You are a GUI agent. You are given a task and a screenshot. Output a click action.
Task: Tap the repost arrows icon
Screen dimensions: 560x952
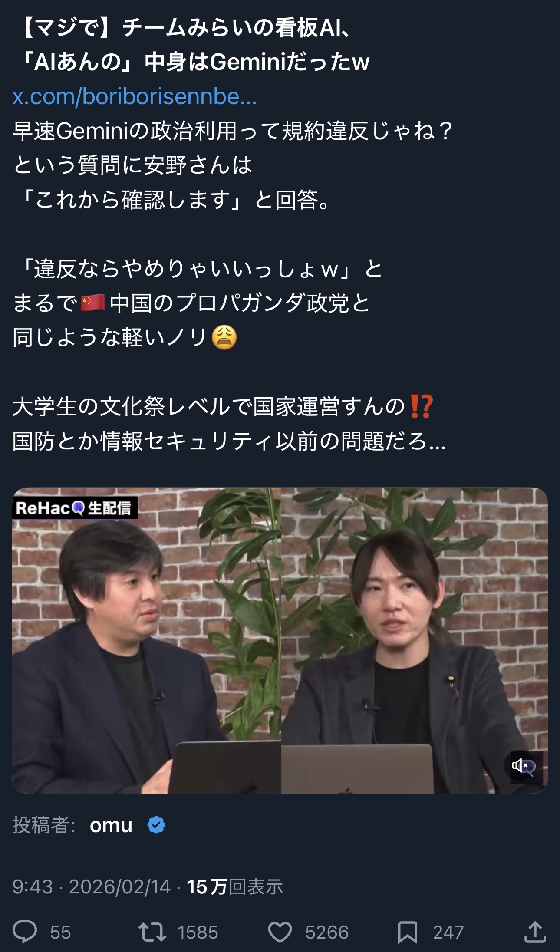152,932
